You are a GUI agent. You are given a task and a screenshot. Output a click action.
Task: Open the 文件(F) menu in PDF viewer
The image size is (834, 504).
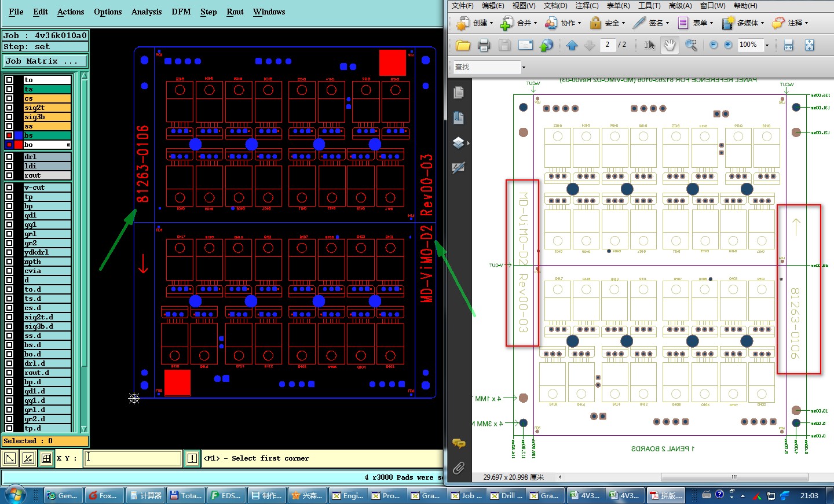click(x=463, y=6)
